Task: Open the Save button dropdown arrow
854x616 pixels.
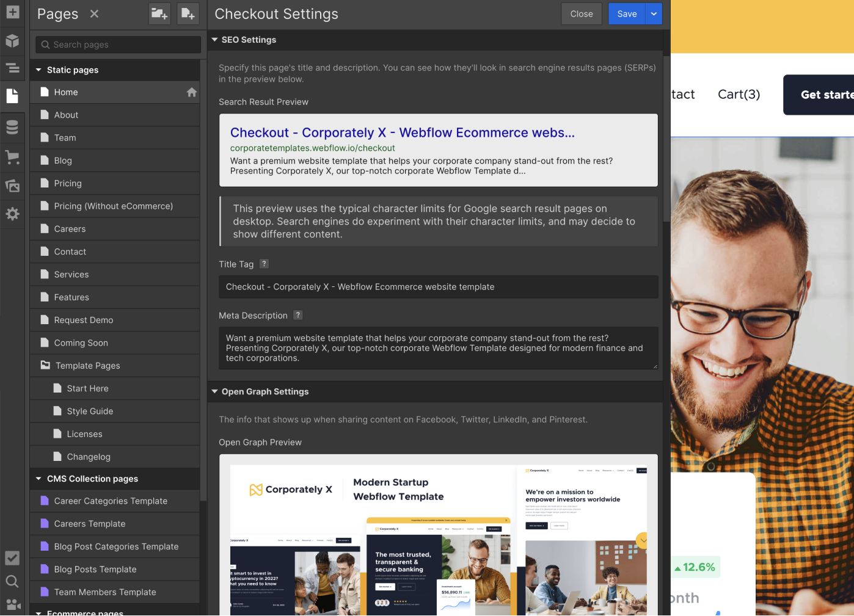Action: 654,13
